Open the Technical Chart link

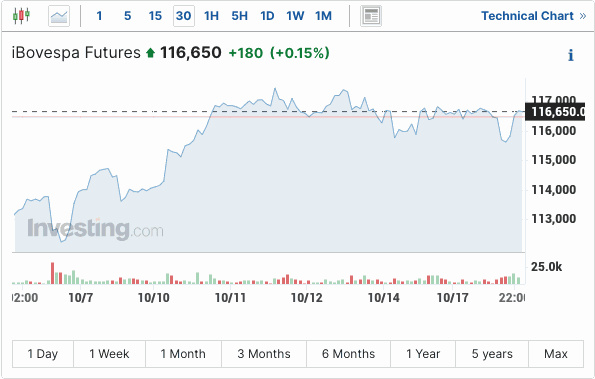click(x=534, y=16)
